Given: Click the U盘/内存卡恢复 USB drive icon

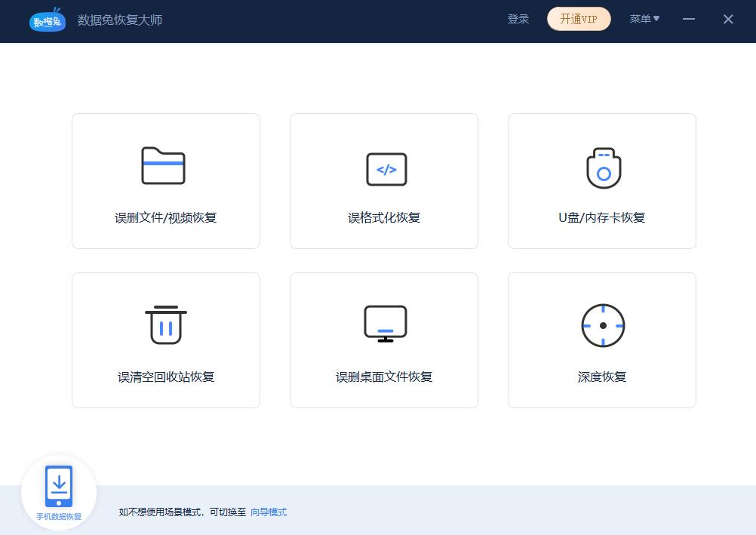Looking at the screenshot, I should tap(601, 168).
